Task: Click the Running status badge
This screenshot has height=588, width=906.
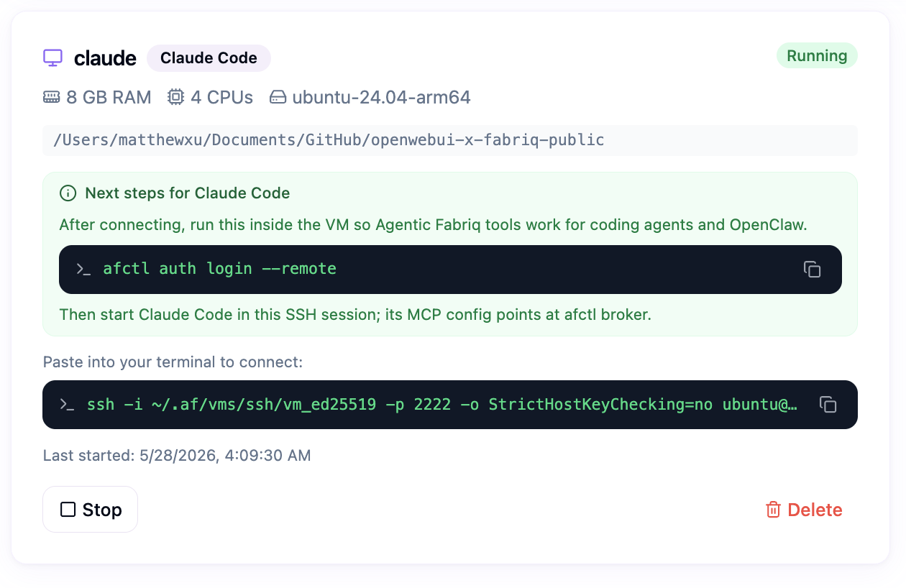Action: [817, 56]
